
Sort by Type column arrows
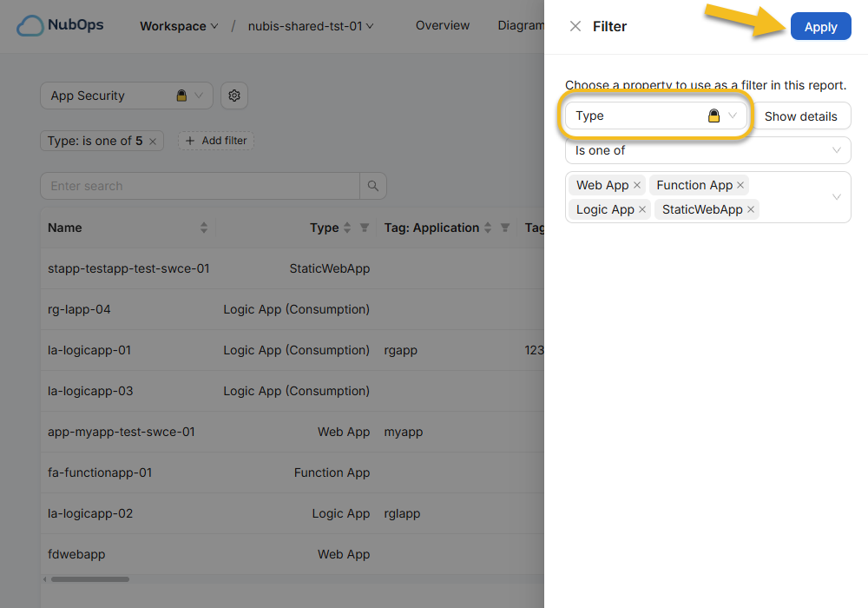coord(347,228)
